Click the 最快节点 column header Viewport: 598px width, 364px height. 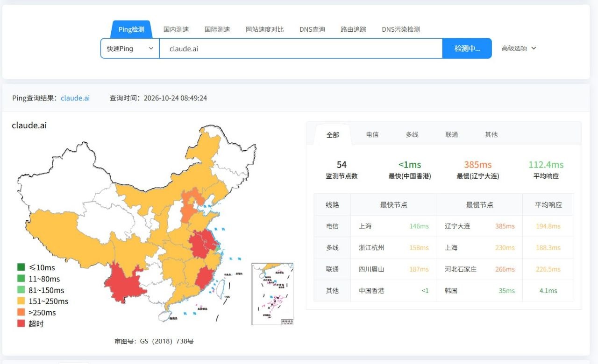394,204
